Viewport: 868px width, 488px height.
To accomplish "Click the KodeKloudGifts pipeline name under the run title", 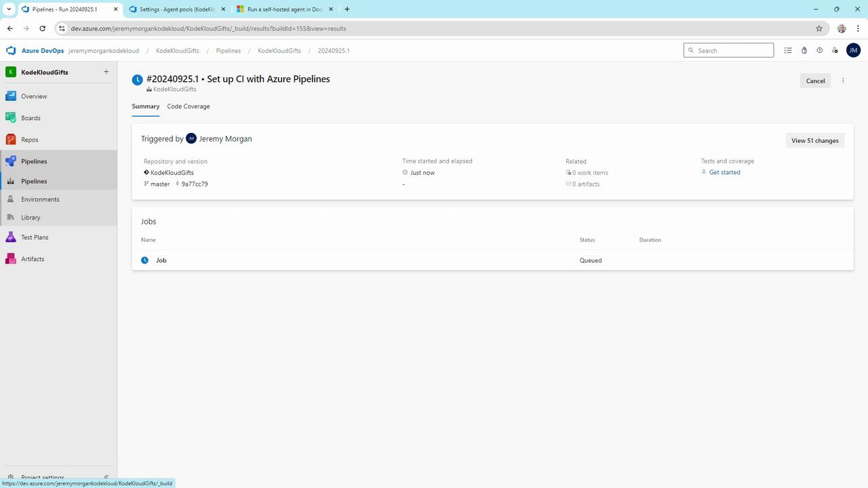I will [175, 89].
